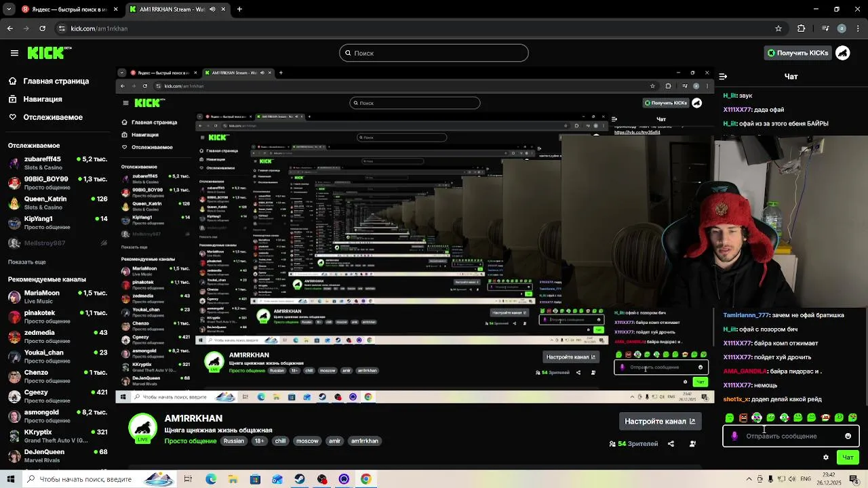Open the emoji picker in the chat input
Viewport: 868px width, 488px height.
[x=848, y=436]
